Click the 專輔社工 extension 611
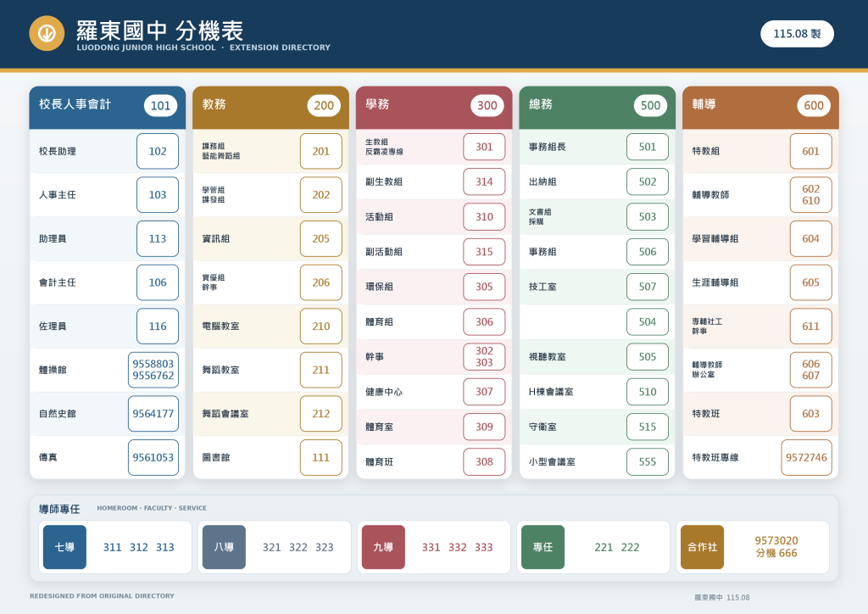The image size is (868, 614). (811, 327)
